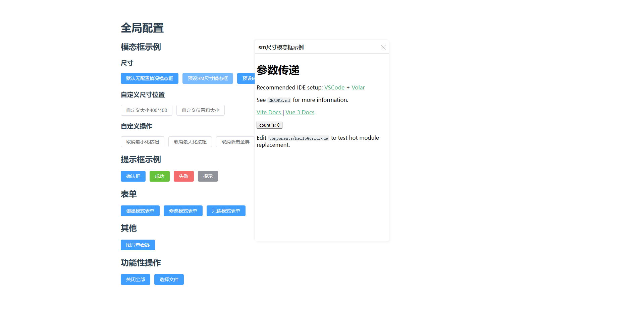Screen dimensions: 644x314
Task: Click the 模态框示例 section heading
Action: click(141, 47)
